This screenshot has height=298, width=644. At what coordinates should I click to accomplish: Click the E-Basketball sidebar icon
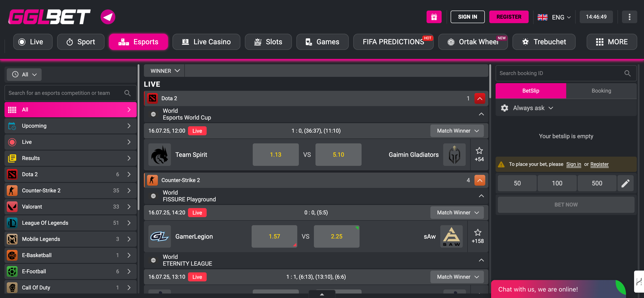click(12, 255)
